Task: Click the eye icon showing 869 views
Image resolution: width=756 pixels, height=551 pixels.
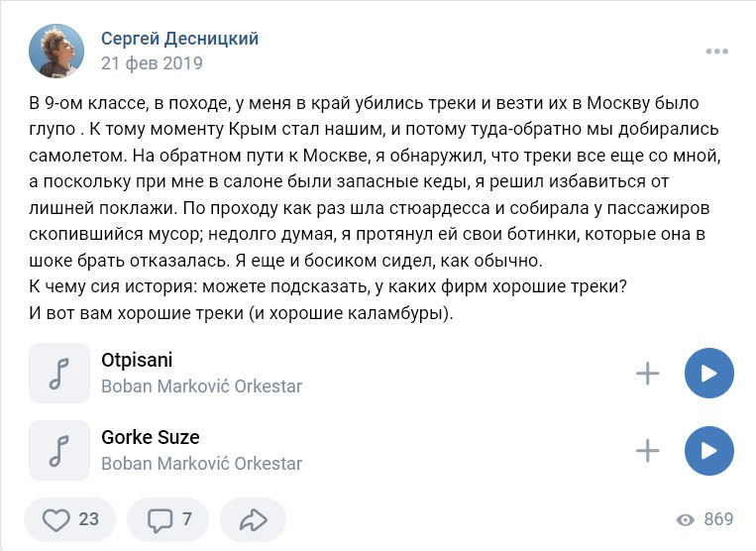Action: pyautogui.click(x=684, y=520)
